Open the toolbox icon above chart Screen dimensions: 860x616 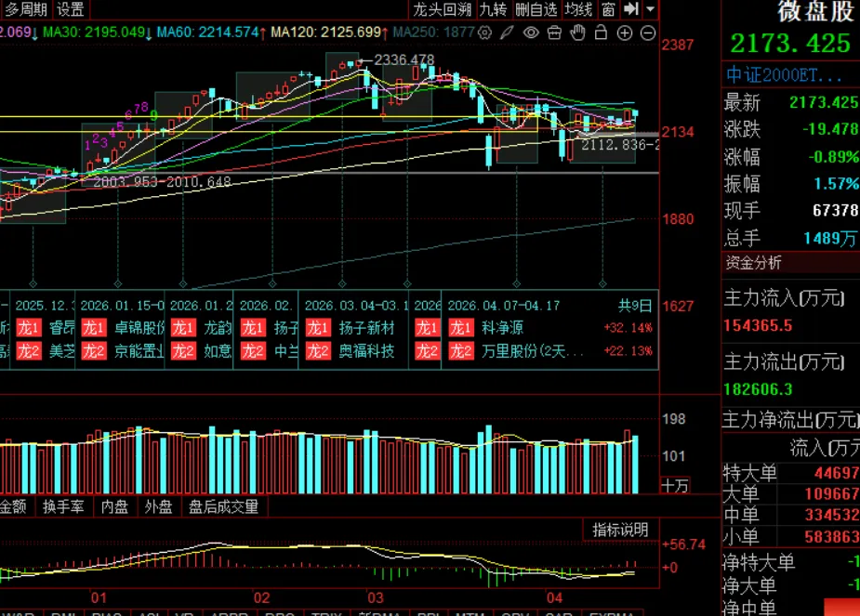(x=554, y=33)
